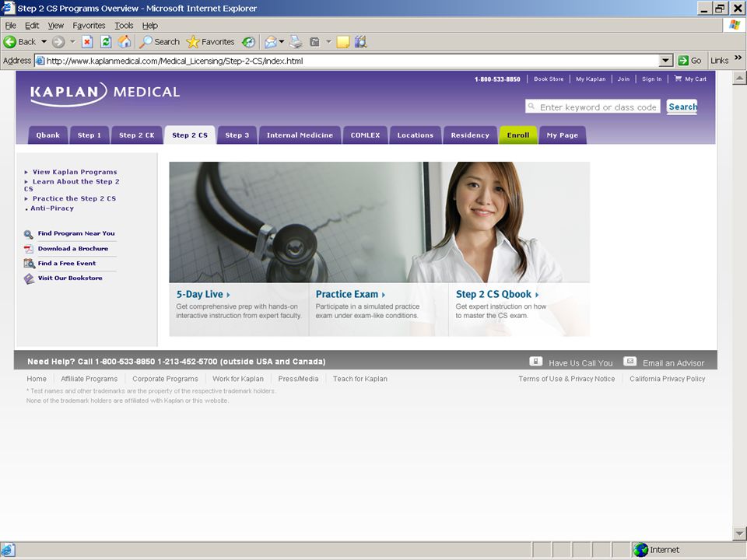Click the page icon in the address bar

pyautogui.click(x=40, y=61)
